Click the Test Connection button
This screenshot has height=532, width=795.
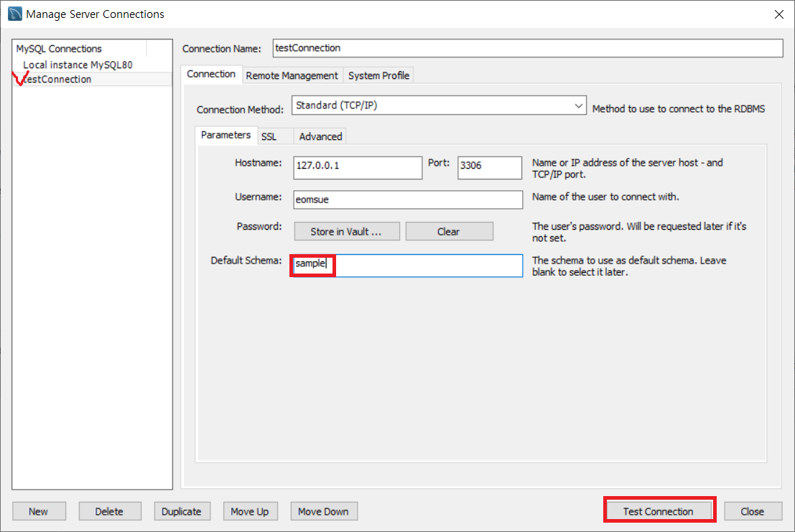pos(658,512)
